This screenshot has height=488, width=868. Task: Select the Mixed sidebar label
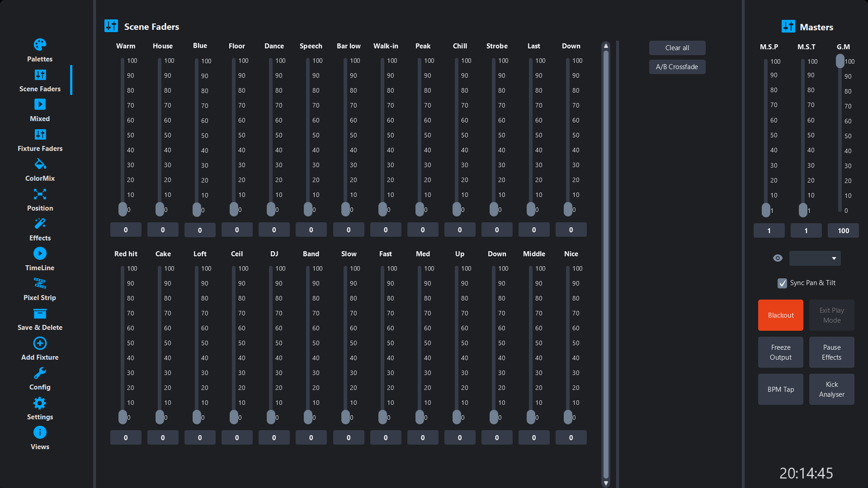pyautogui.click(x=40, y=119)
